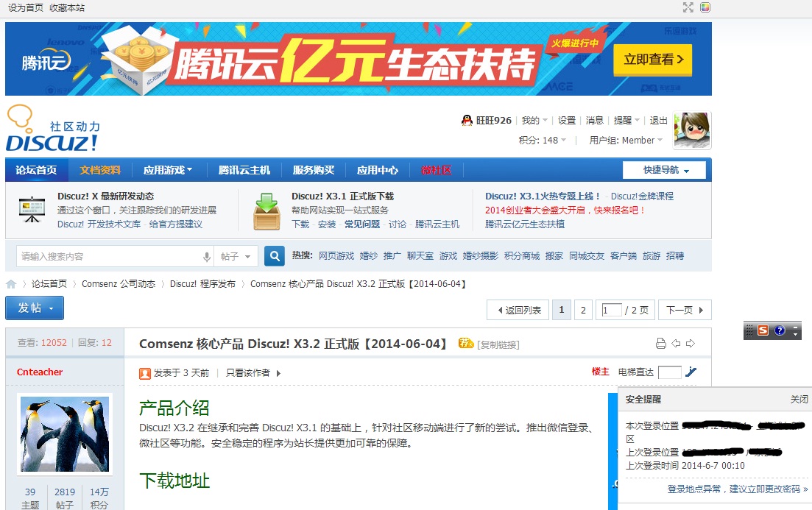This screenshot has height=510, width=812.
Task: Go to home via breadcrumb house icon
Action: [11, 284]
